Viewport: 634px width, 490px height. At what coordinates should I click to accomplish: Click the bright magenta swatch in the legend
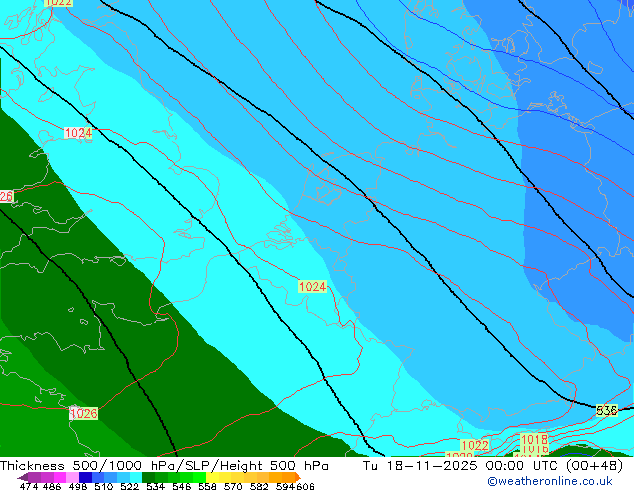pyautogui.click(x=59, y=477)
